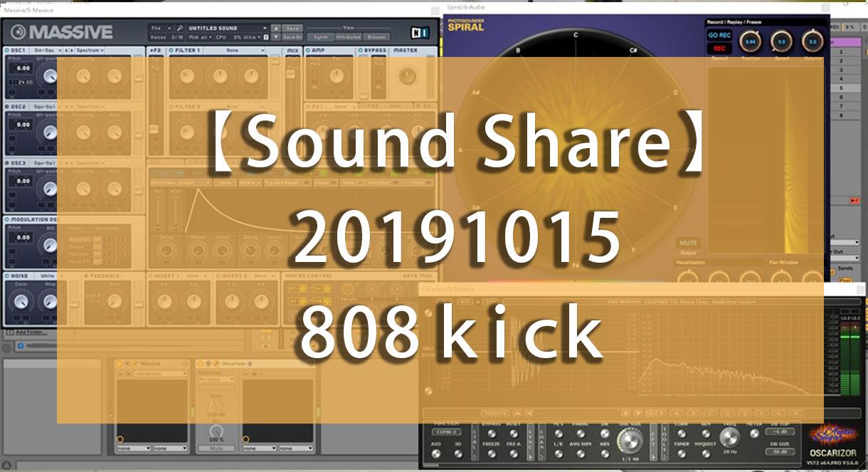Toggle Filter 1 power in Massive
This screenshot has height=472, width=868.
(x=171, y=51)
